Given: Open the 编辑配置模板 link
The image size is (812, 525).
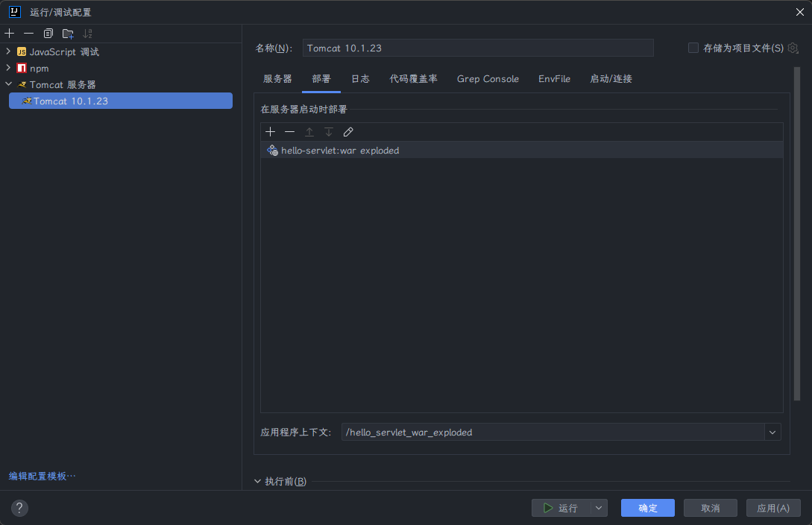Looking at the screenshot, I should pyautogui.click(x=42, y=477).
